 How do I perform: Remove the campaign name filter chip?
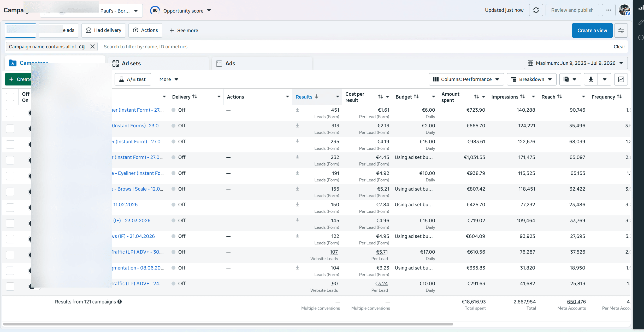coord(92,47)
